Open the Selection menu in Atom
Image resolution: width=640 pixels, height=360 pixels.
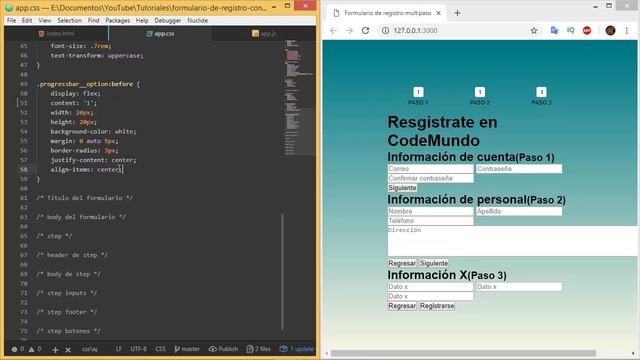tap(69, 20)
